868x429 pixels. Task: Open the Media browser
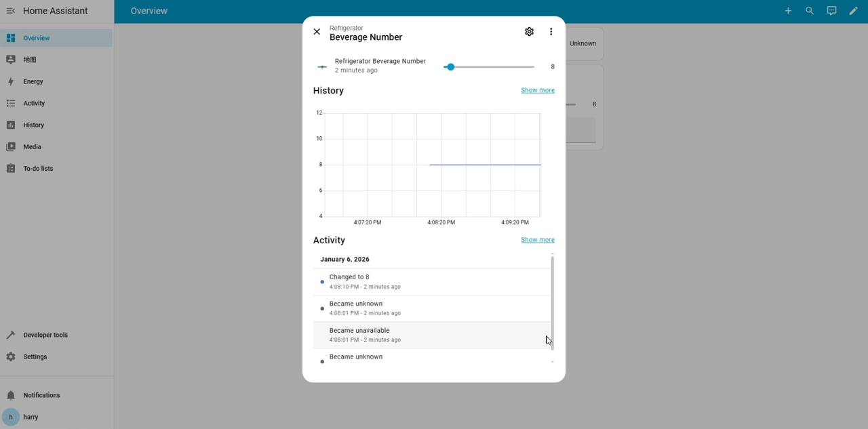coord(32,146)
